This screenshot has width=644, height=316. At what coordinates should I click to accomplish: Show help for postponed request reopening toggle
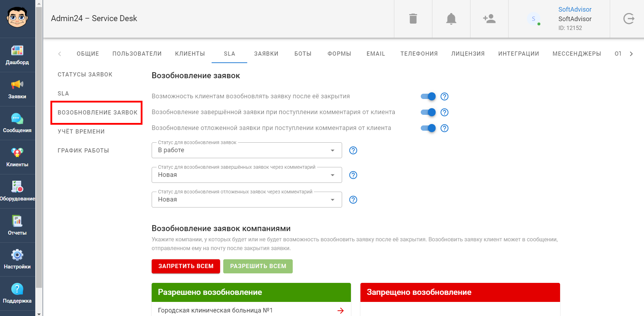(444, 128)
